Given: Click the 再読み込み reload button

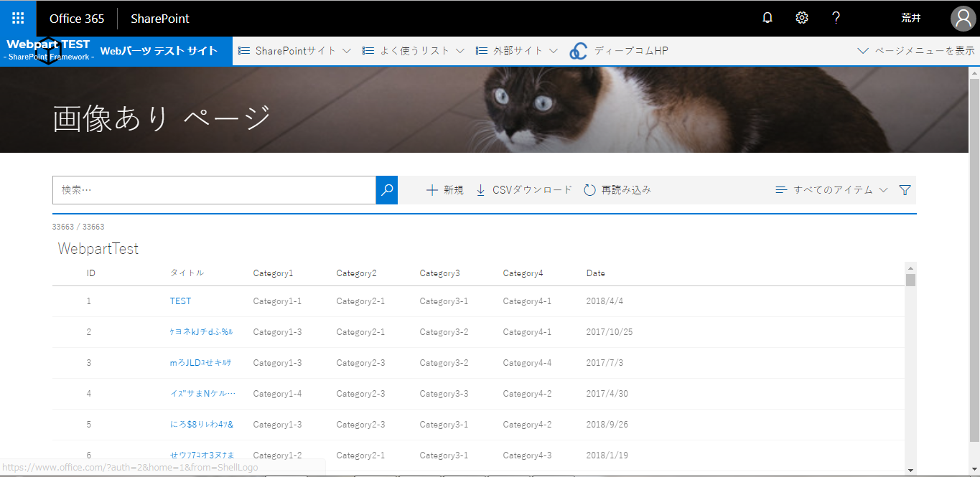Looking at the screenshot, I should point(617,190).
